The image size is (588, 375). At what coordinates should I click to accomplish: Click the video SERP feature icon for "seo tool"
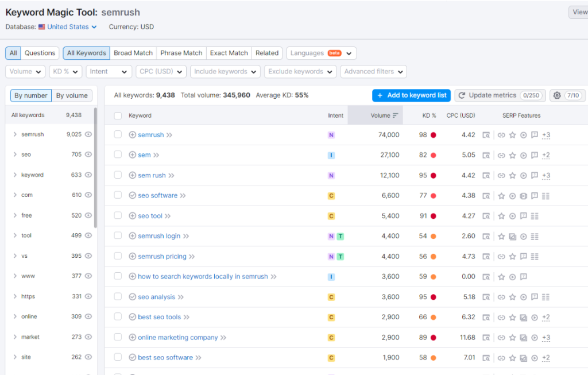[x=512, y=216]
